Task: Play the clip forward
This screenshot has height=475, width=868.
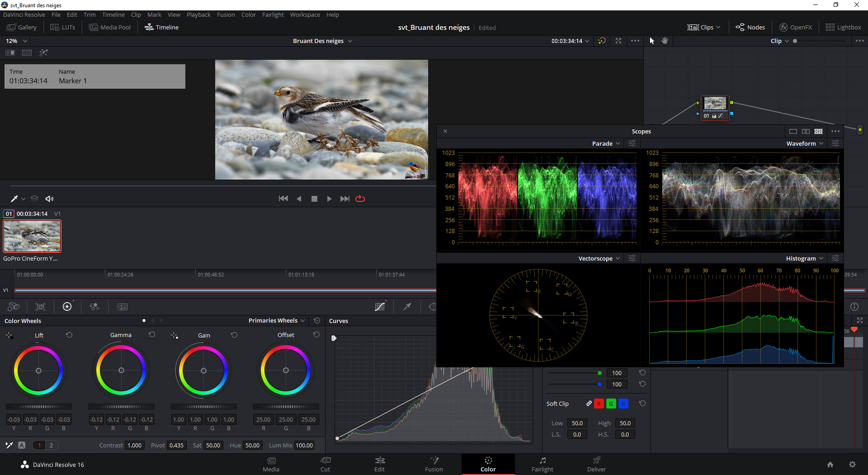Action: pyautogui.click(x=329, y=199)
